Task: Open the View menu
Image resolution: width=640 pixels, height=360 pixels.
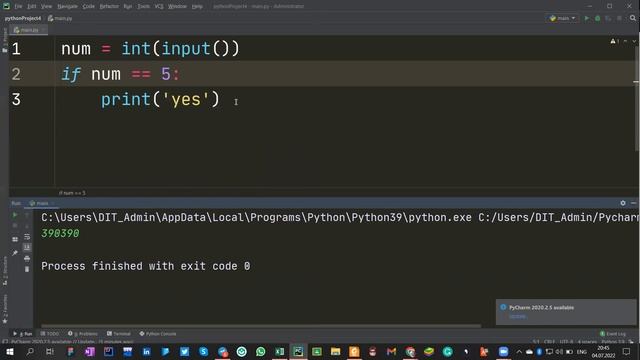Action: pos(46,6)
